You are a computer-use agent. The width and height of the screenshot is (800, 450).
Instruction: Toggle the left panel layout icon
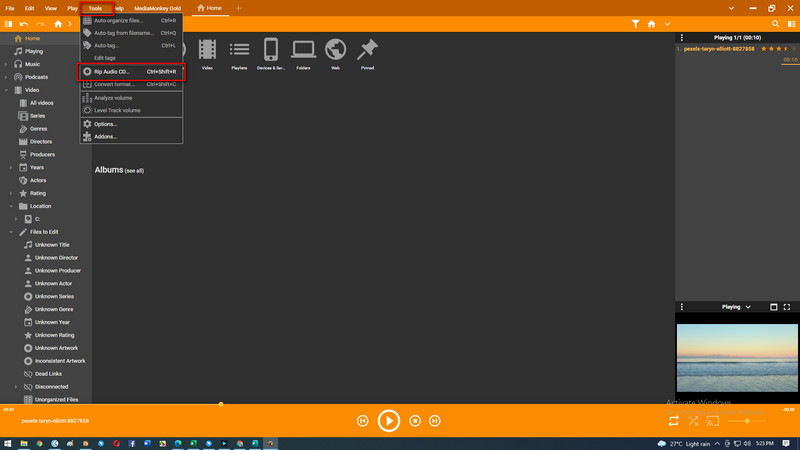(x=8, y=24)
